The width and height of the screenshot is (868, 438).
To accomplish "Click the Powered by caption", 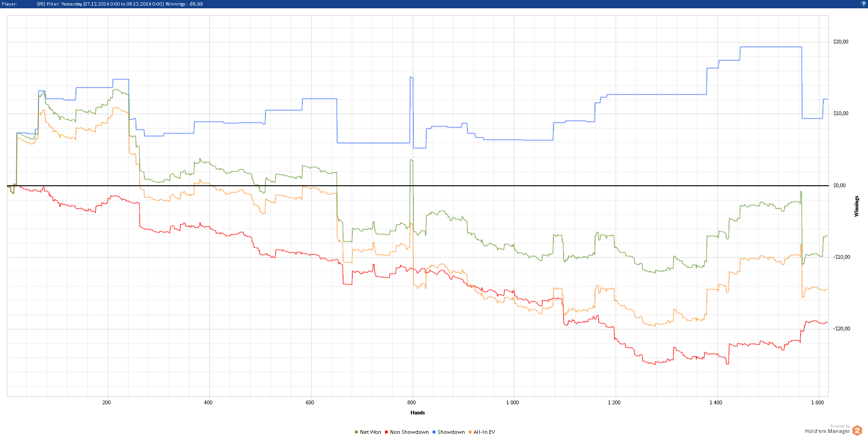I will click(x=840, y=426).
